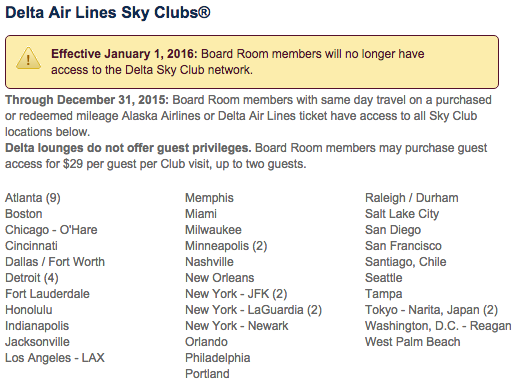Click the Boston location entry
The height and width of the screenshot is (389, 519).
coord(24,214)
